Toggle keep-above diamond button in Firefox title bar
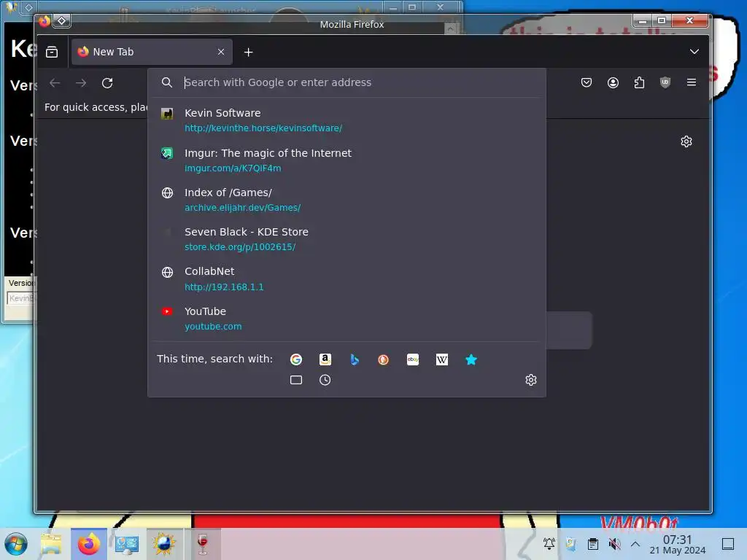The height and width of the screenshot is (560, 747). (62, 21)
